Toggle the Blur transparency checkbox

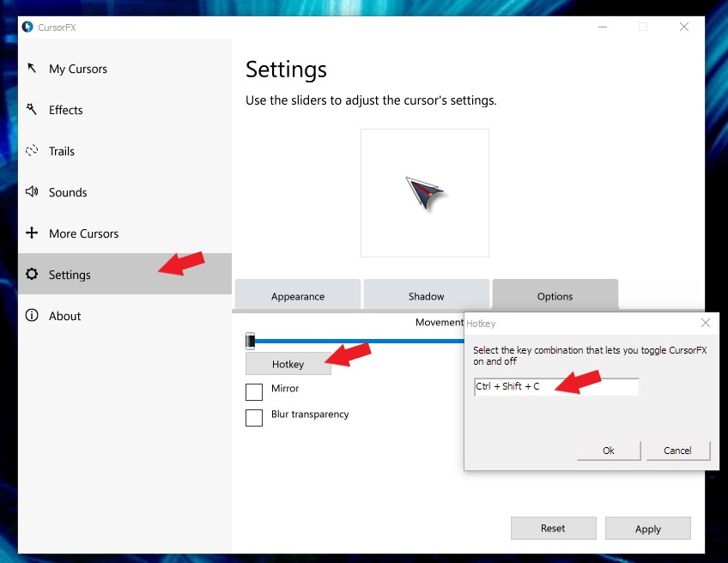click(254, 418)
